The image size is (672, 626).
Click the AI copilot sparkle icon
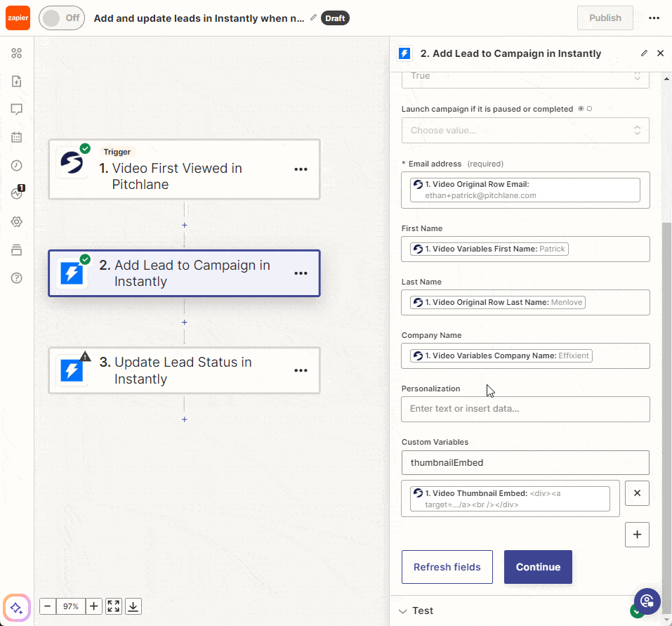coord(17,608)
